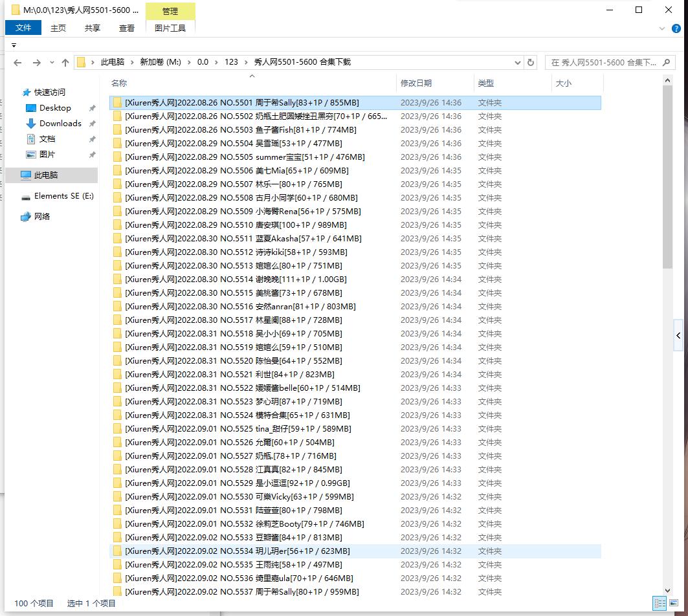Switch to the 共享 ribbon tab

92,28
